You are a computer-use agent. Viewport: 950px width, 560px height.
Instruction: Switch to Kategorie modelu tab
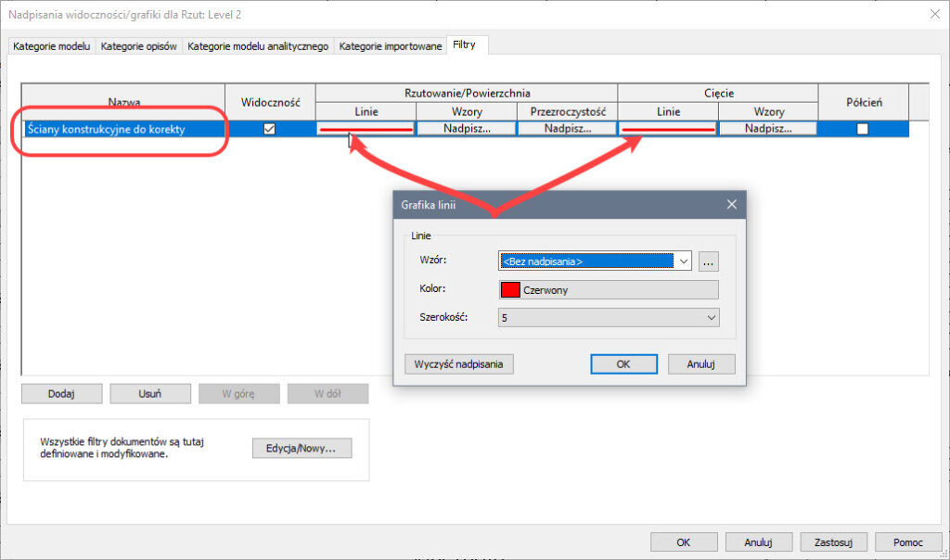[x=52, y=46]
